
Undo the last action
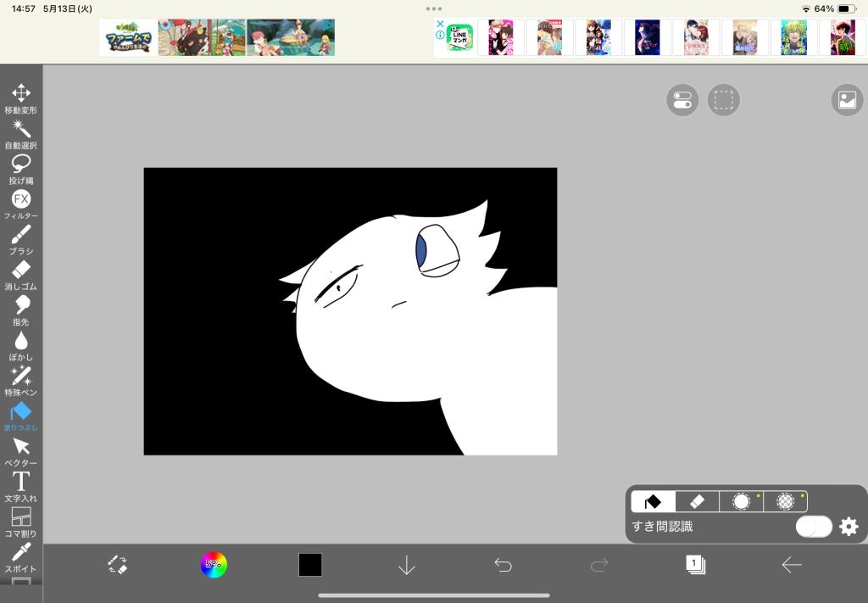(504, 565)
